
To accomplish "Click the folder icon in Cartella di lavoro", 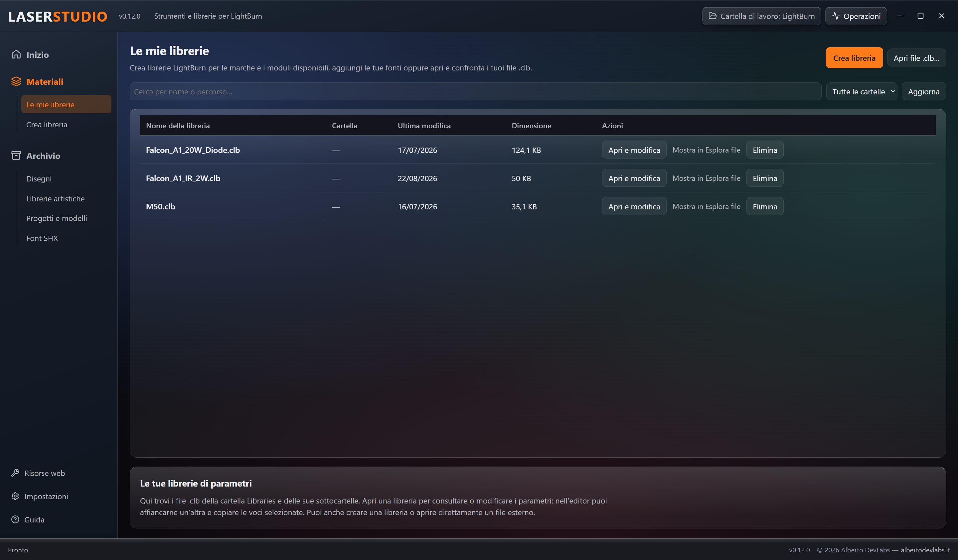I will [713, 16].
